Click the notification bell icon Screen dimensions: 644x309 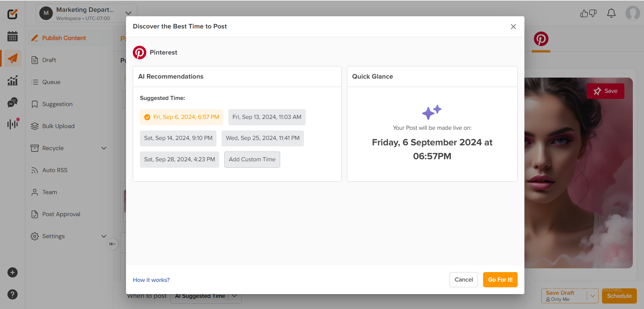coord(611,14)
